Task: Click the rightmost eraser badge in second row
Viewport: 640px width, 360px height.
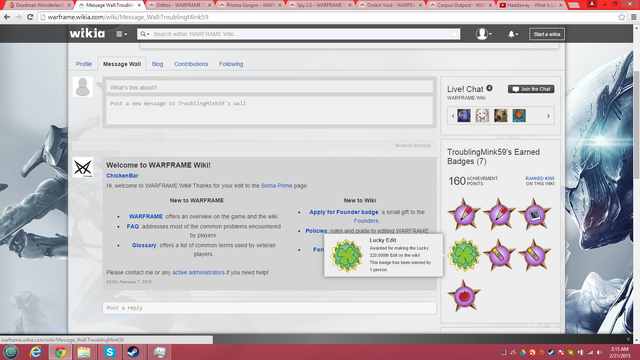Action: 535,256
